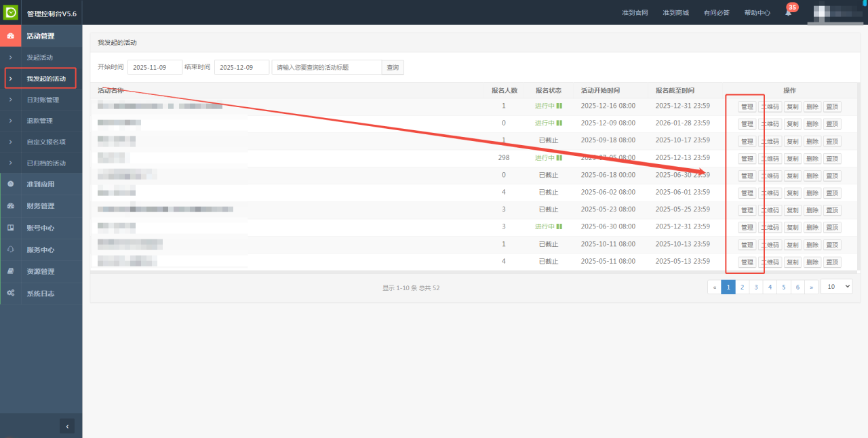The image size is (868, 438).
Task: Click 查询 search button
Action: [x=393, y=67]
